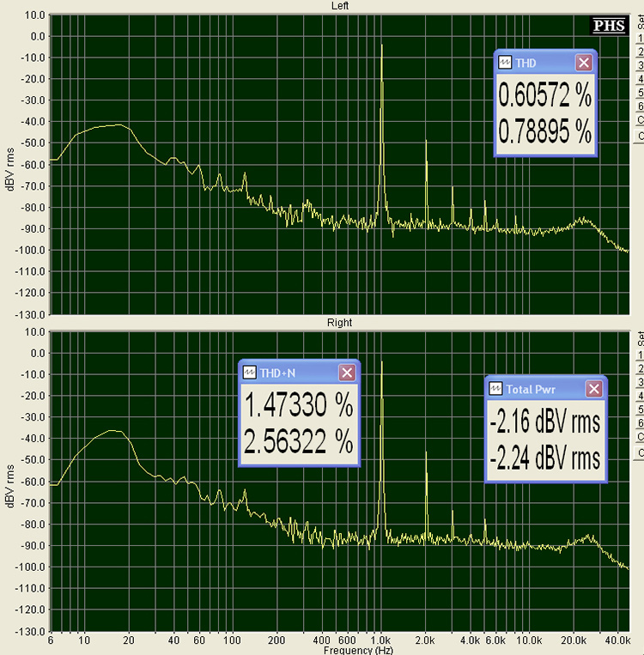The height and width of the screenshot is (655, 644).
Task: Click the THD window's waveform icon
Action: 505,63
